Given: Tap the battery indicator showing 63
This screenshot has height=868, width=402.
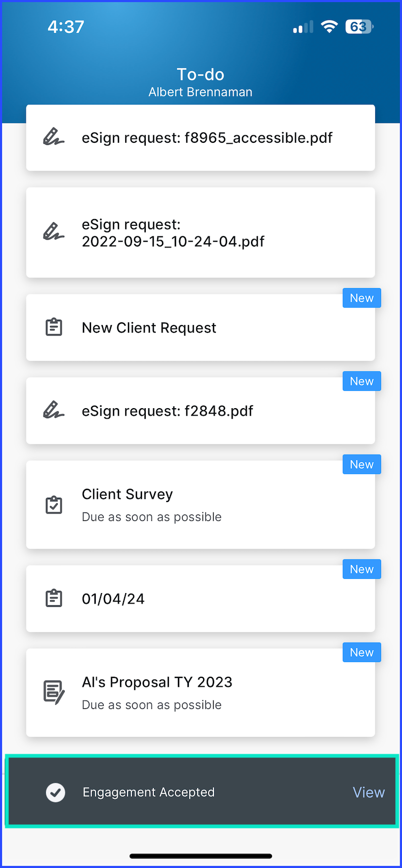Looking at the screenshot, I should tap(359, 26).
